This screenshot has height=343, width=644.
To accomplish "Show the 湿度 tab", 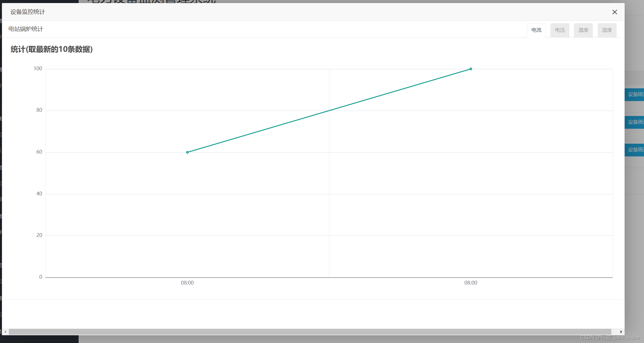I will click(x=607, y=30).
